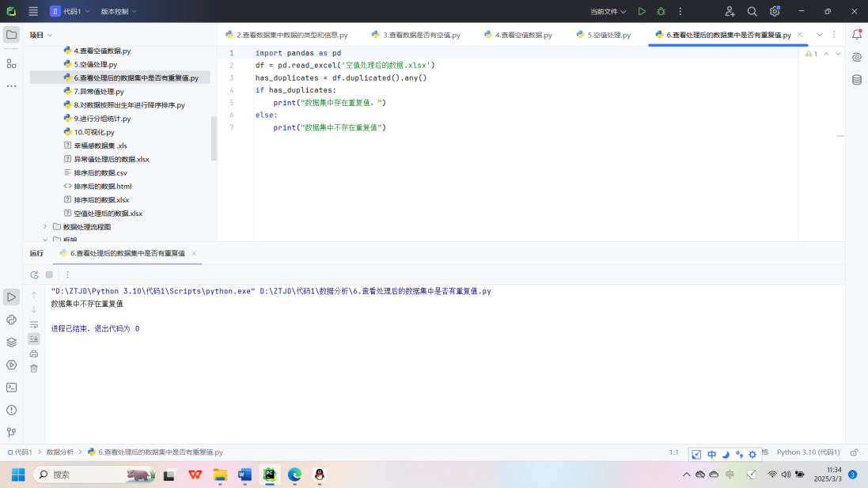
Task: Show more tool windows ellipsis
Action: click(11, 86)
